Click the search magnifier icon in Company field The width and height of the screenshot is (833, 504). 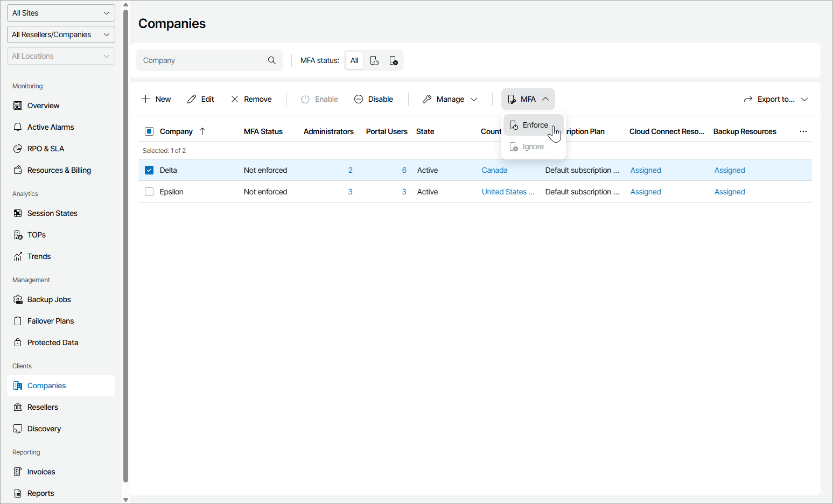[x=272, y=60]
